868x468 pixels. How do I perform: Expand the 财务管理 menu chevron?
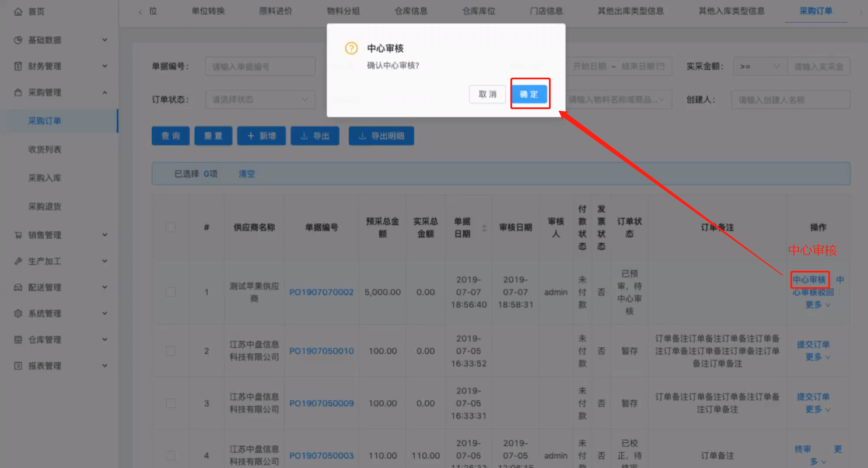pyautogui.click(x=105, y=67)
